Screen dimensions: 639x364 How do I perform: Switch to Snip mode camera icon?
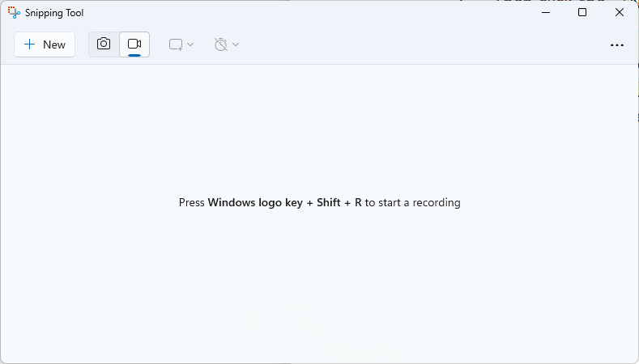coord(104,44)
